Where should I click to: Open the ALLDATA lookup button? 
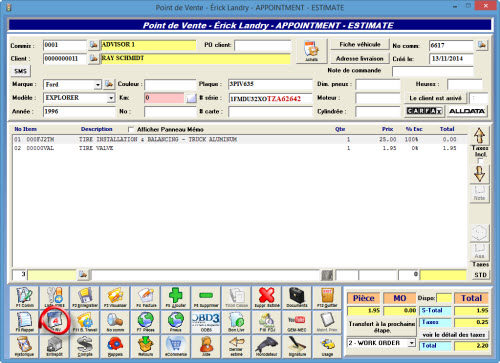tap(467, 111)
